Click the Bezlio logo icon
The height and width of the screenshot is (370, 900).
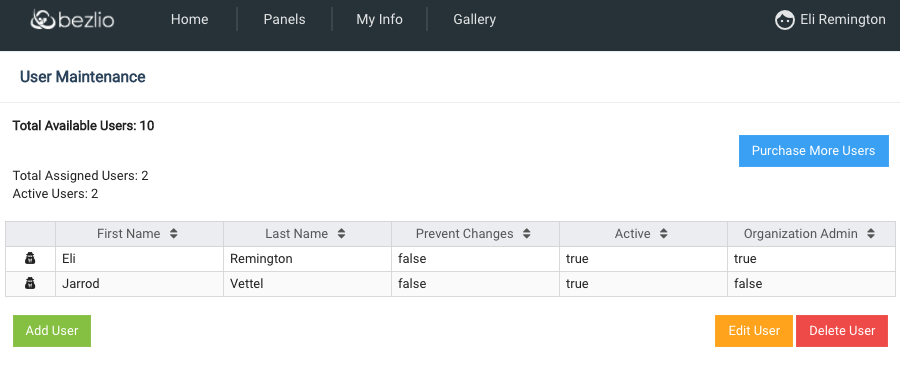click(43, 20)
